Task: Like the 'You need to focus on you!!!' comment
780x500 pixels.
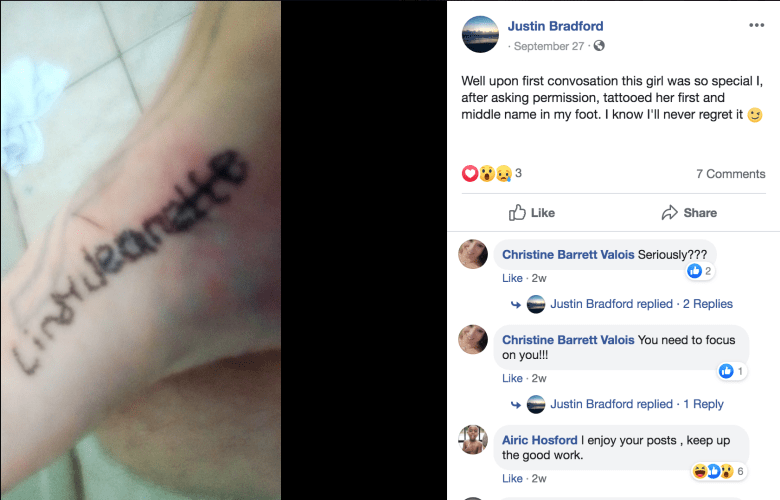Action: [x=512, y=378]
